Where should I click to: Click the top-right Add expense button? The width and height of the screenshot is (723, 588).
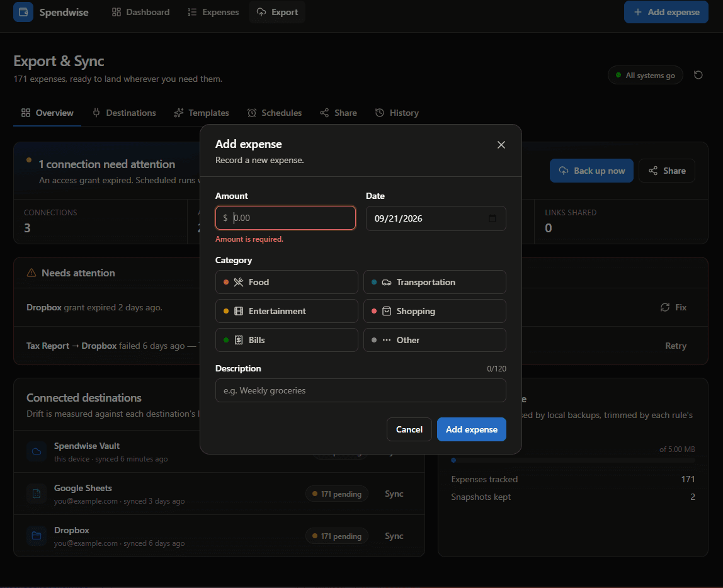click(666, 12)
